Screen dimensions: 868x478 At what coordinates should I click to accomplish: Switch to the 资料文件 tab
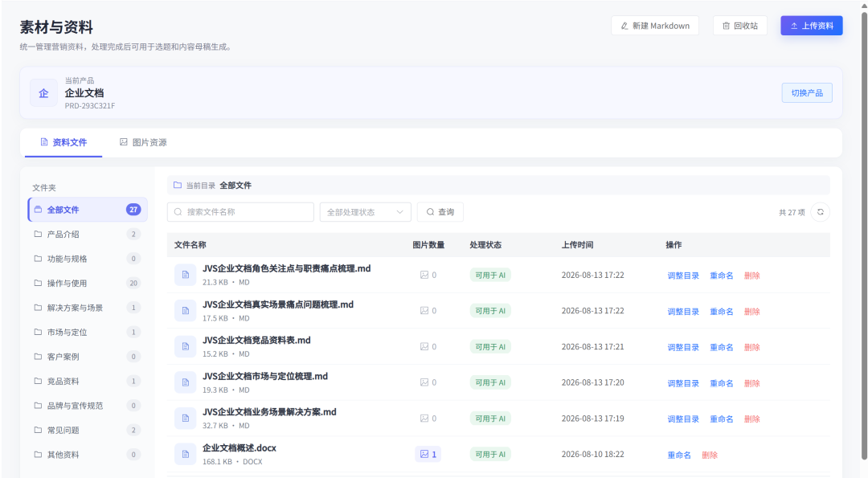(x=63, y=142)
